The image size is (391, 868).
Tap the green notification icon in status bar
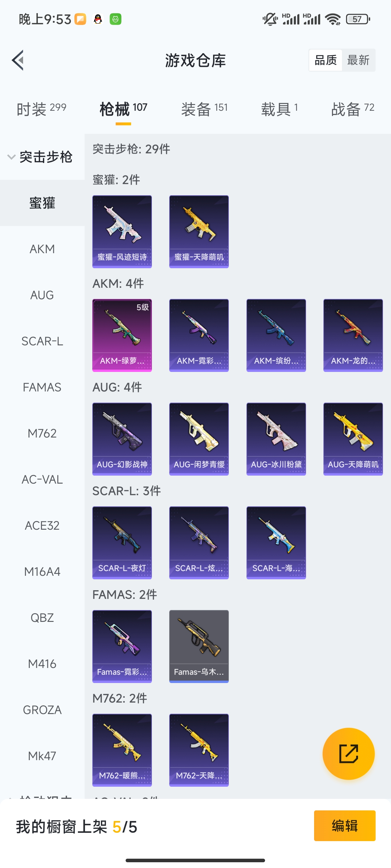click(x=115, y=19)
